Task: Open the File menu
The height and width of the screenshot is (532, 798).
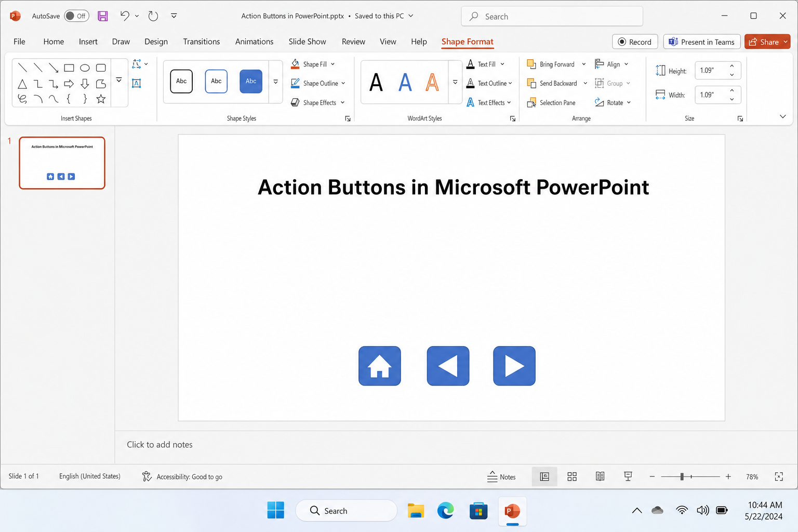Action: coord(19,42)
